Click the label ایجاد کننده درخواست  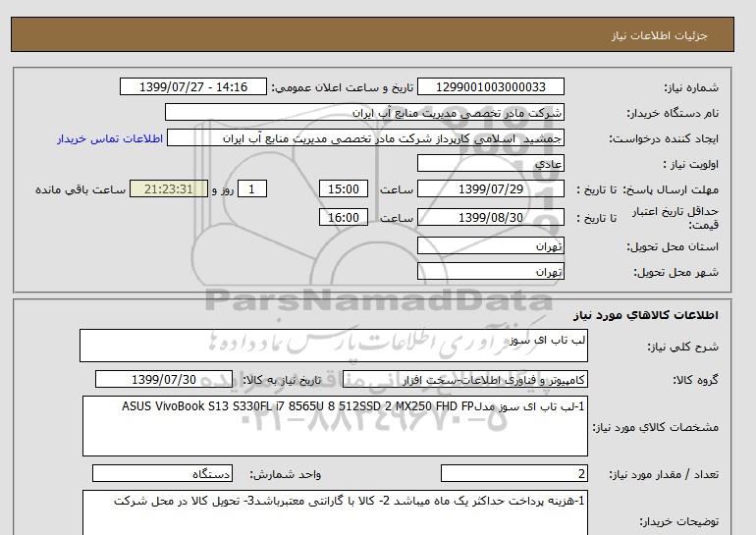pyautogui.click(x=664, y=138)
